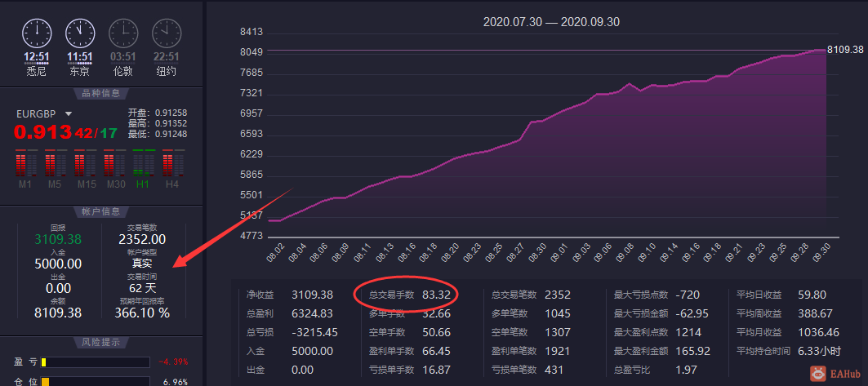Image resolution: width=868 pixels, height=386 pixels.
Task: Click the 平均周收益 value 388.67
Action: (x=815, y=313)
